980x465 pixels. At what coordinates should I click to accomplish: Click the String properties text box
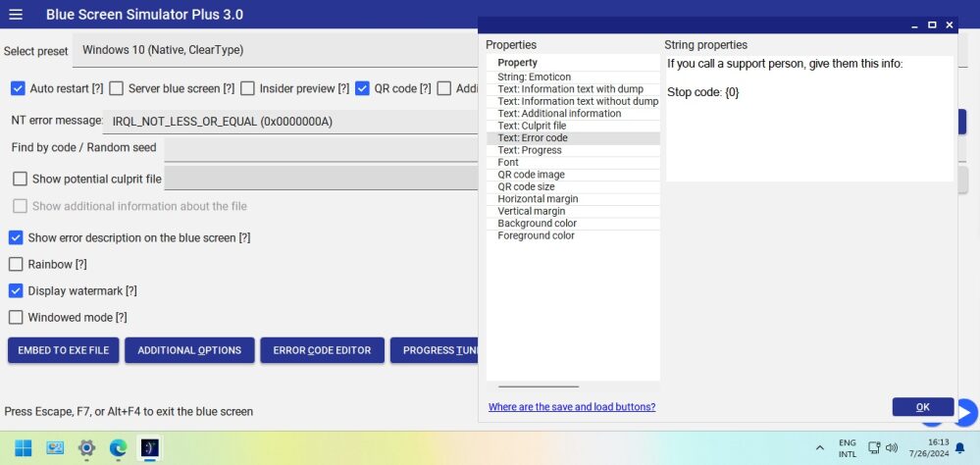click(x=810, y=119)
